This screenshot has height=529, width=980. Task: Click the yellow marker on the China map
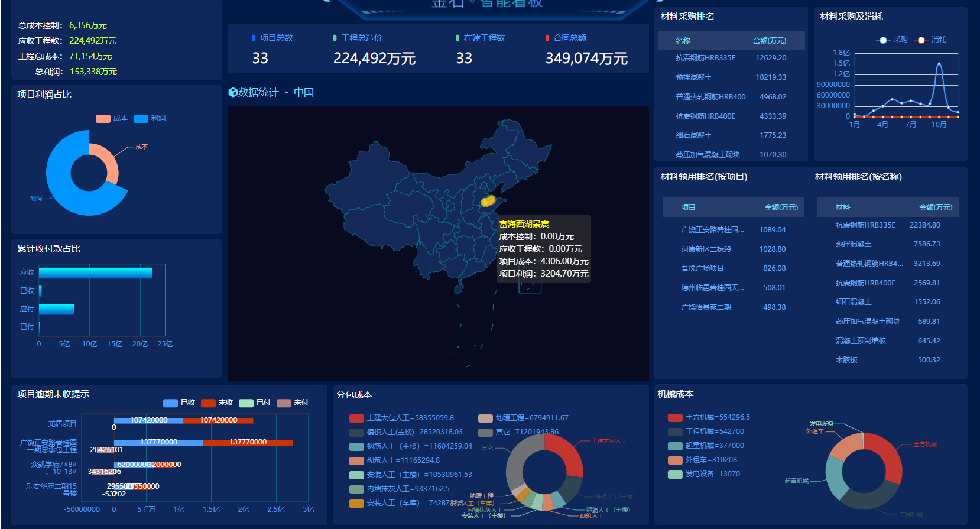coord(488,201)
